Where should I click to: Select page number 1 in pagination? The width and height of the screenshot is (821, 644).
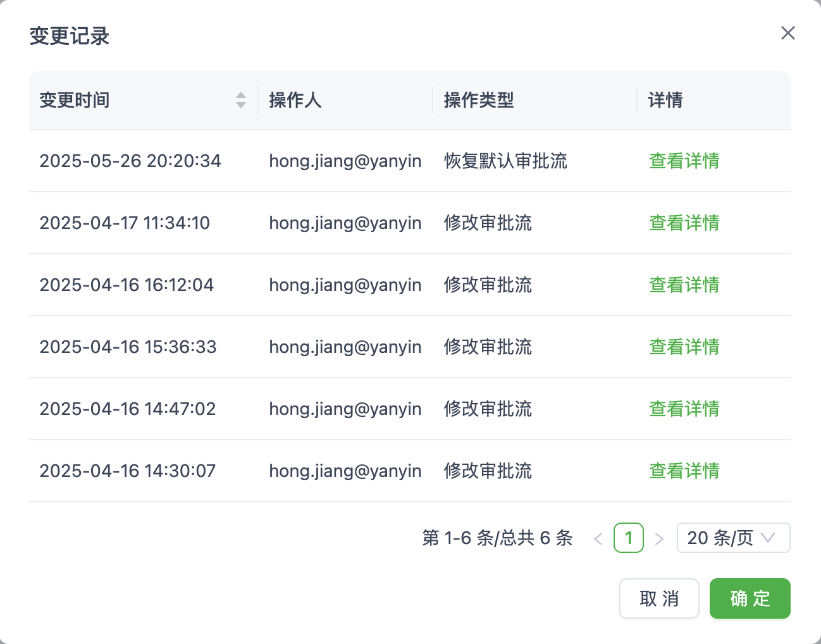click(x=628, y=538)
